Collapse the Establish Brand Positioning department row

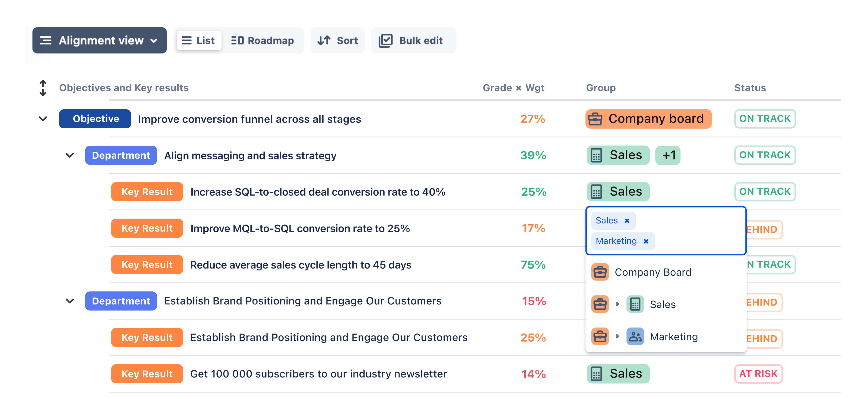(x=70, y=301)
